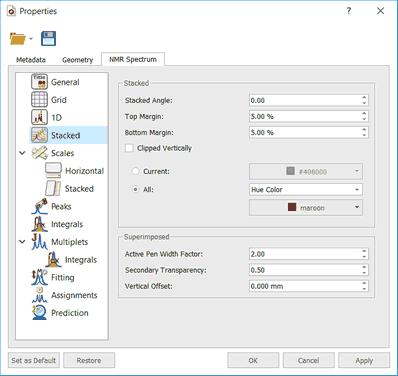The width and height of the screenshot is (398, 376).
Task: Select the Peaks icon
Action: (x=39, y=206)
